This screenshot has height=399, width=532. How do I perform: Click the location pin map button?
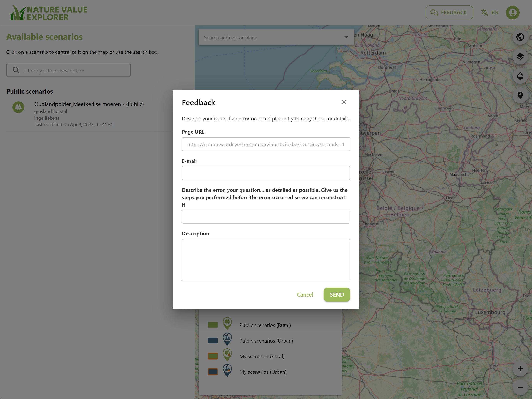520,95
